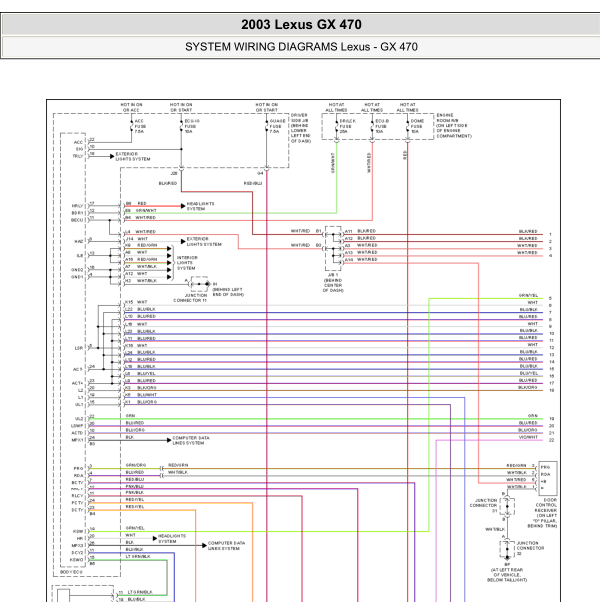Select the ECU-B FUSE 10A label
Screen dimensions: 600x602
click(x=382, y=126)
